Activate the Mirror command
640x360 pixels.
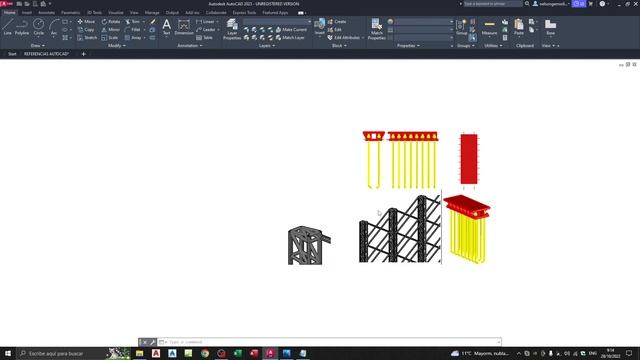[x=111, y=29]
